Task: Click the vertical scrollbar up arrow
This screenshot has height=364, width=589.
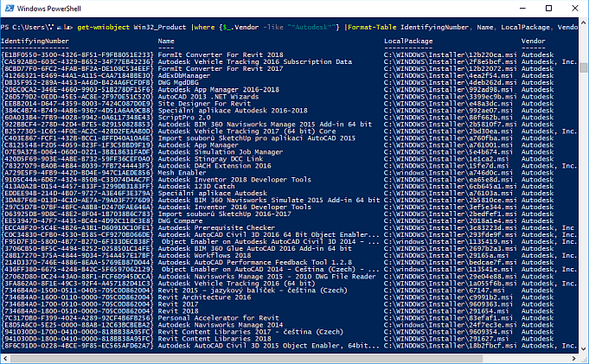Action: click(583, 22)
